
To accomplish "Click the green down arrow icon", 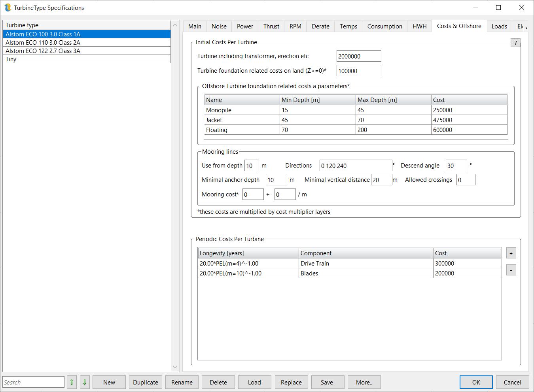I will pyautogui.click(x=85, y=382).
